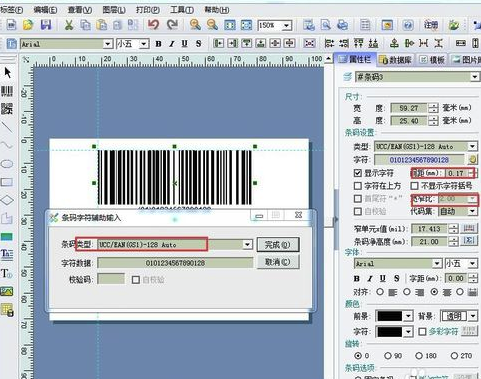Viewport: 481px width, 379px height.
Task: Undo the last action
Action: (154, 25)
